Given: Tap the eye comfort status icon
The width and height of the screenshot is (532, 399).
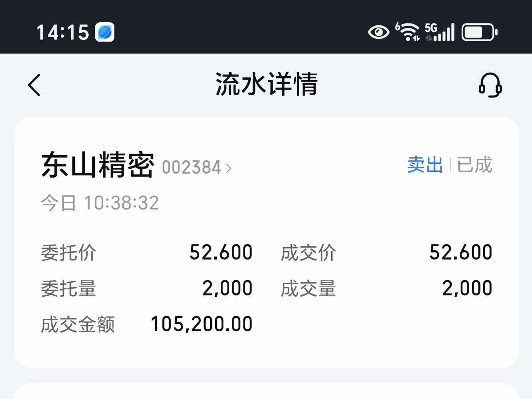Looking at the screenshot, I should pos(379,32).
